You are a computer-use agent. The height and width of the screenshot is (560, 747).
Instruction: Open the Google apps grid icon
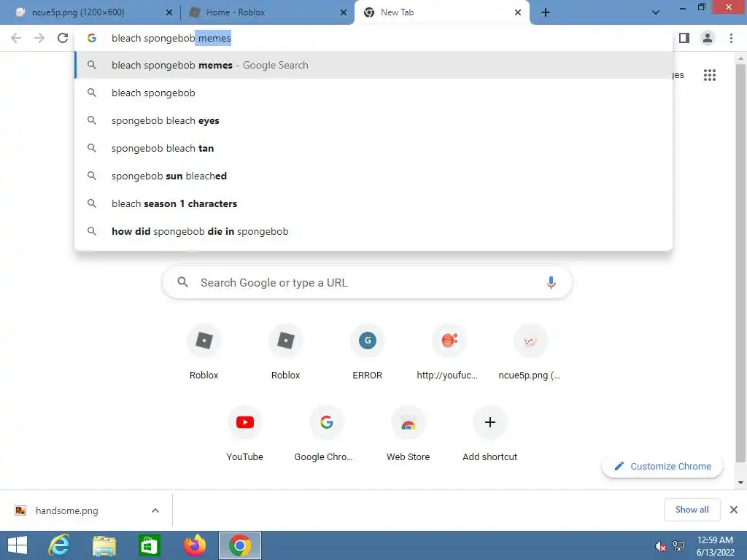pos(710,75)
